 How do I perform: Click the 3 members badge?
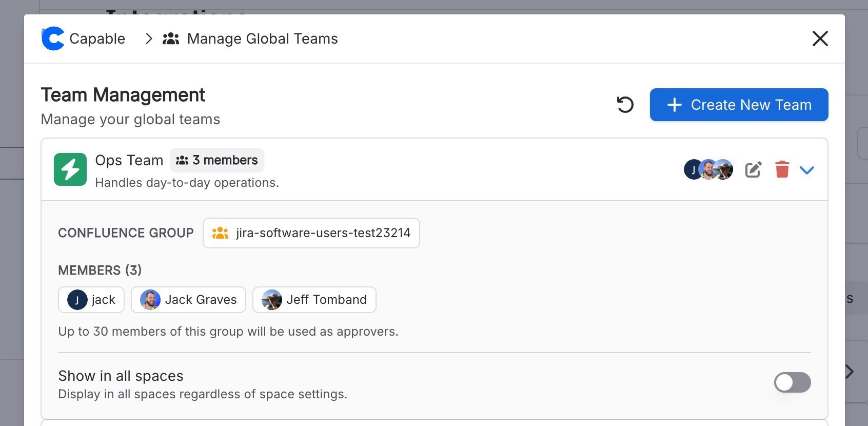(217, 160)
